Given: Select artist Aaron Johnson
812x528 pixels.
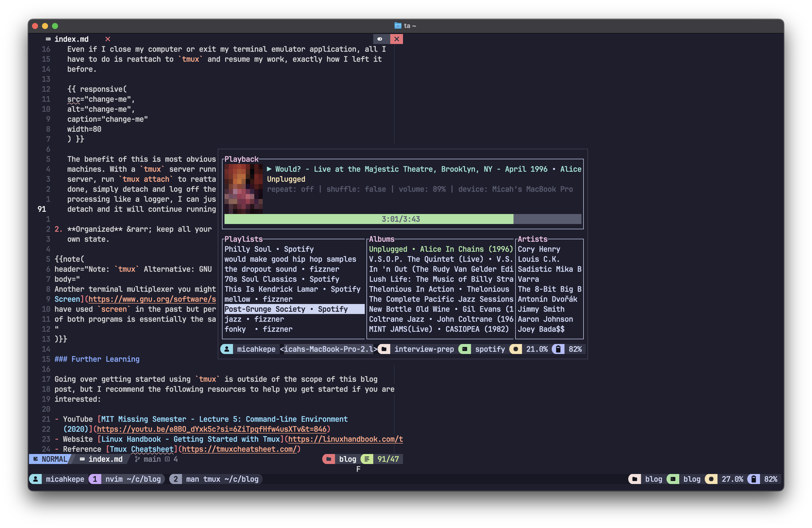Looking at the screenshot, I should [545, 319].
